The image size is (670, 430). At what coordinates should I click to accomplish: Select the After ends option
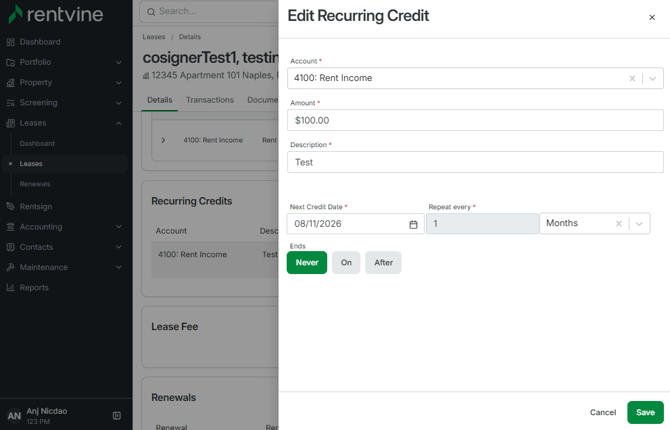pyautogui.click(x=383, y=262)
